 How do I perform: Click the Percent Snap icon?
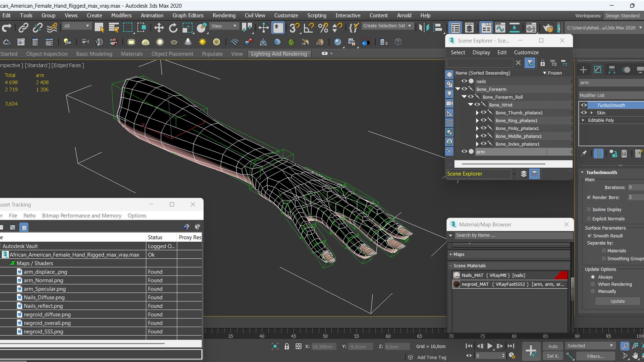tap(323, 28)
